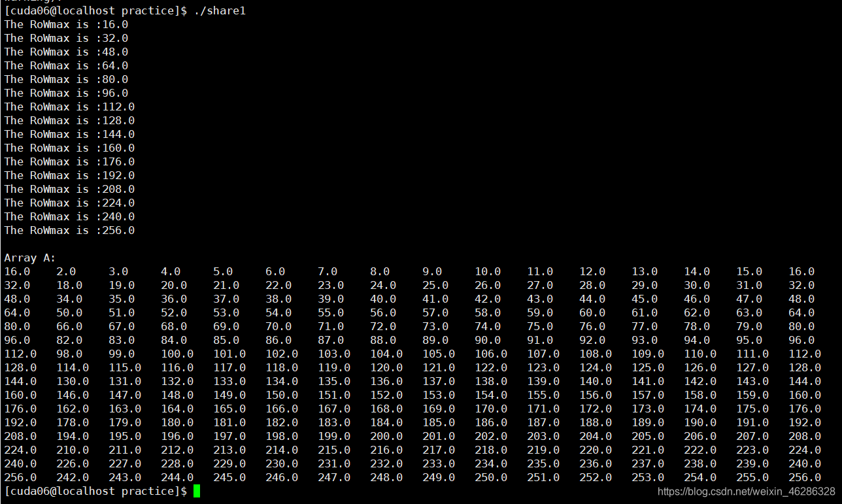This screenshot has height=504, width=842.
Task: Click the line 'The RoWmax is :16.0'
Action: 66,25
